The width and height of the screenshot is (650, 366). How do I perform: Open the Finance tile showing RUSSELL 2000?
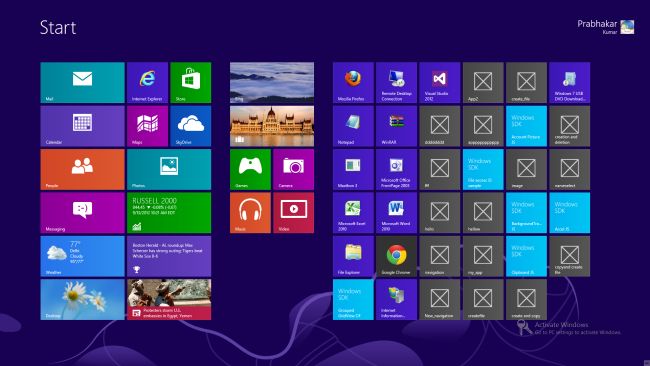[169, 213]
